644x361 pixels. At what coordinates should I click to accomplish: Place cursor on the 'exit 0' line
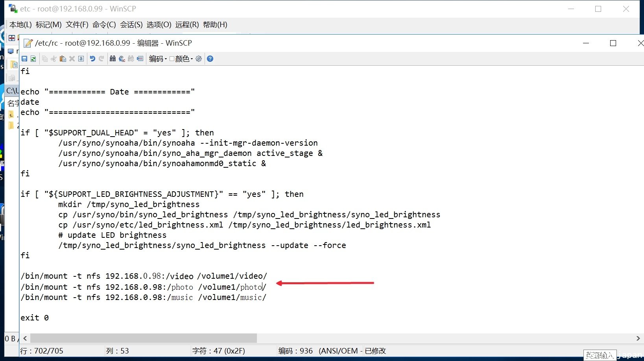point(35,318)
